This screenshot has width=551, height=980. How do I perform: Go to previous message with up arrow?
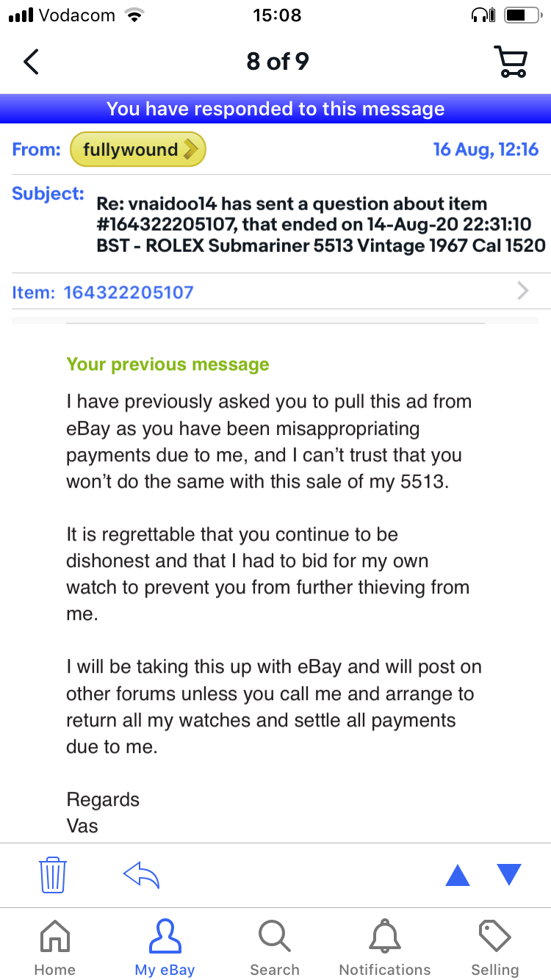[x=457, y=875]
